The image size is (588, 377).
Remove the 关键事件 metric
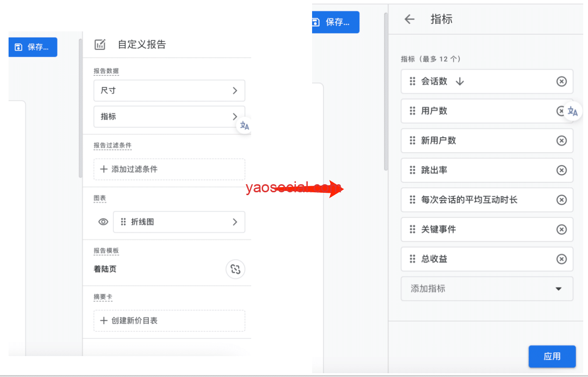[561, 229]
